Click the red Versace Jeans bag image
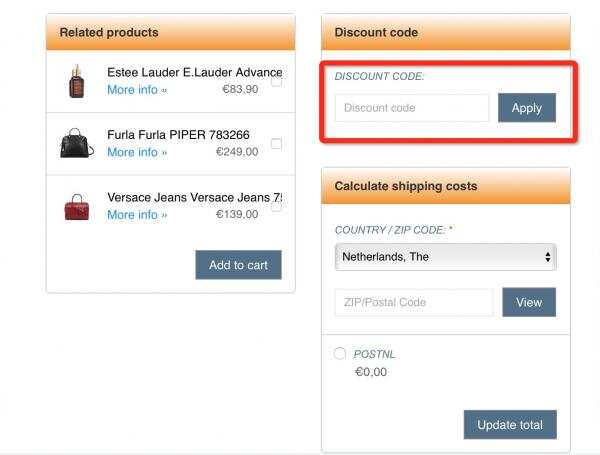Viewport: 600px width, 455px height. (77, 207)
